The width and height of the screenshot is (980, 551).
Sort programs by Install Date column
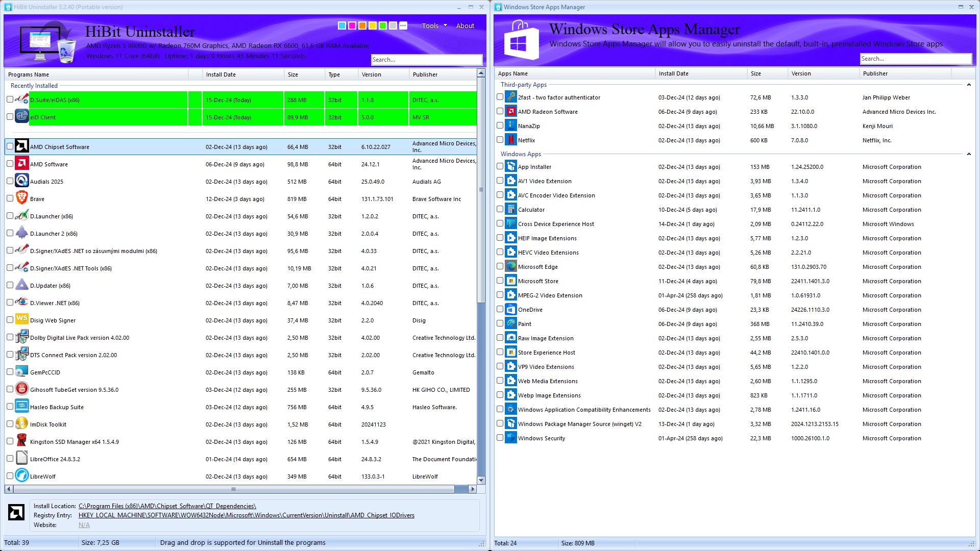coord(243,74)
